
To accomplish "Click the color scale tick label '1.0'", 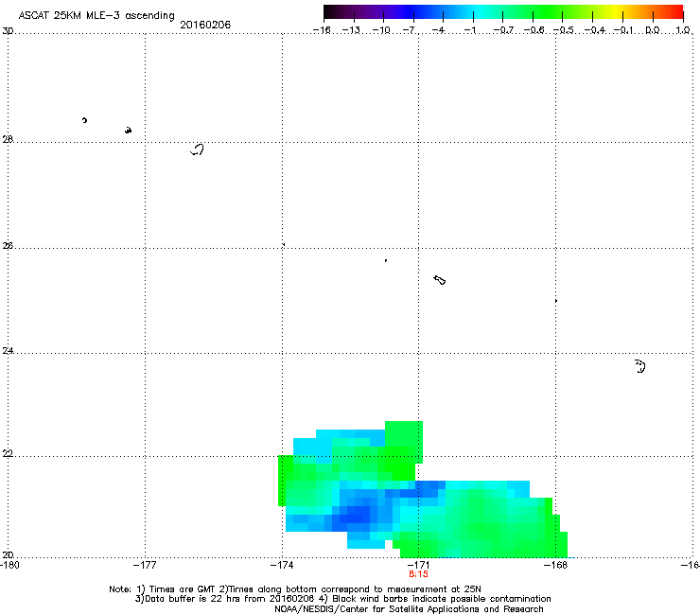I will (x=683, y=30).
